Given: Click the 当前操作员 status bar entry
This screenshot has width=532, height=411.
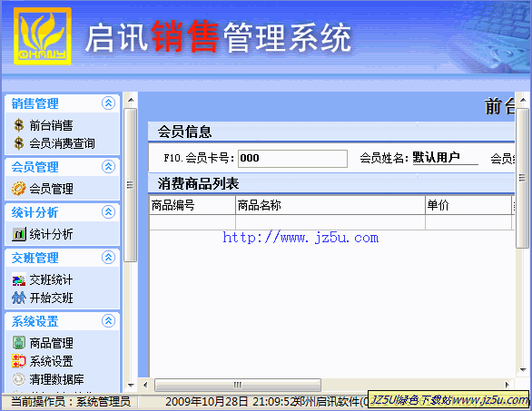Looking at the screenshot, I should [71, 402].
